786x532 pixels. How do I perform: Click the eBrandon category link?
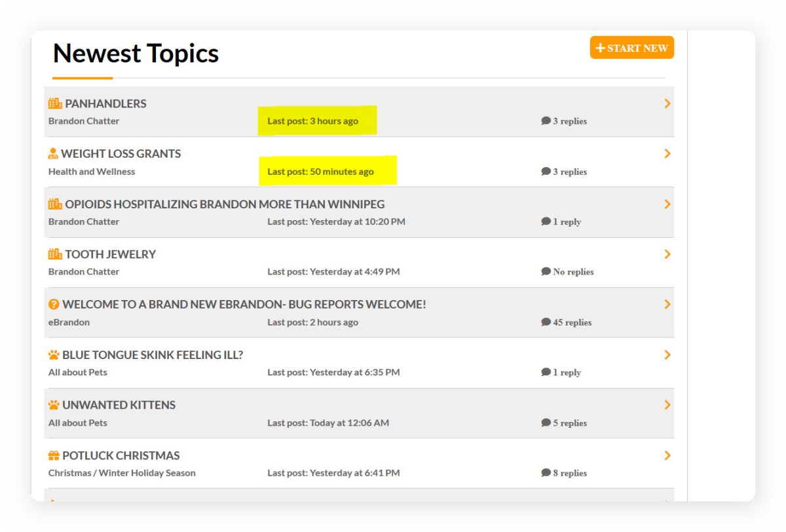pos(69,322)
